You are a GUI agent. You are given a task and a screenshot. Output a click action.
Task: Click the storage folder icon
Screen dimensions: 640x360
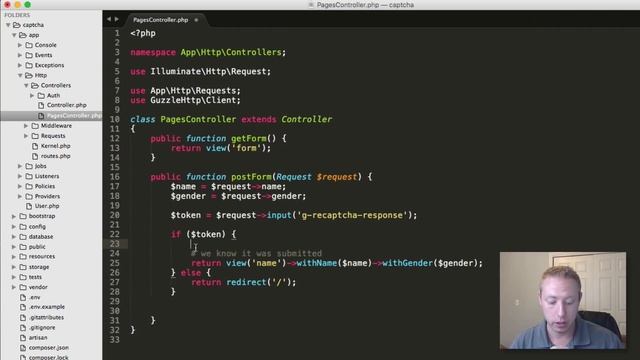[23, 267]
